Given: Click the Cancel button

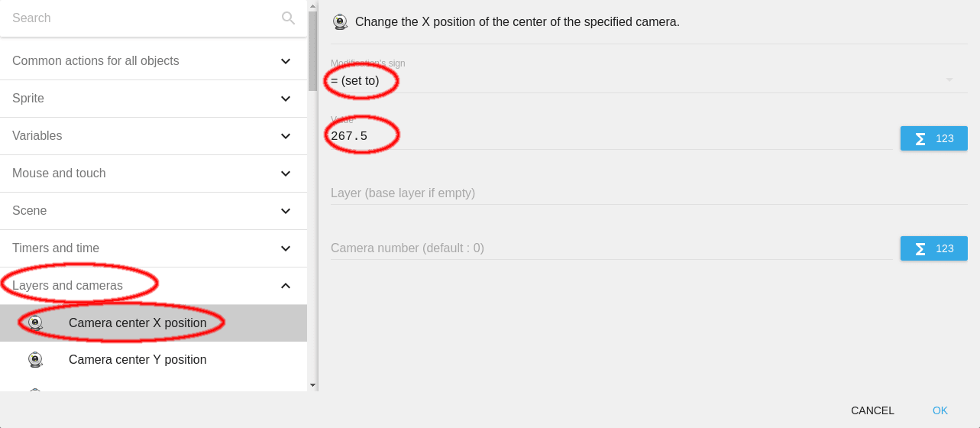Looking at the screenshot, I should (872, 410).
